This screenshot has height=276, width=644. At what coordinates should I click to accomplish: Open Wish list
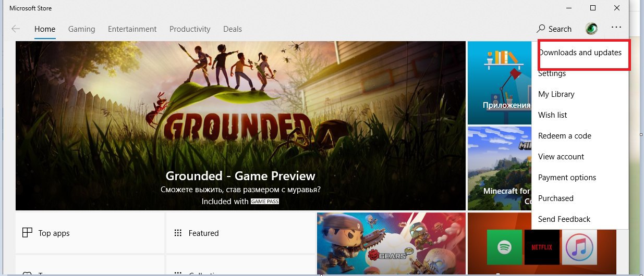tap(580, 115)
